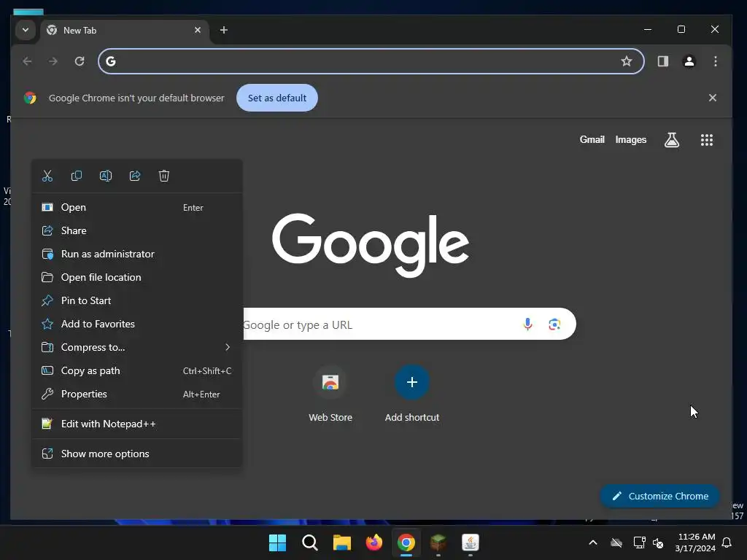Show hidden system tray icons
Viewport: 747px width, 560px height.
(593, 542)
